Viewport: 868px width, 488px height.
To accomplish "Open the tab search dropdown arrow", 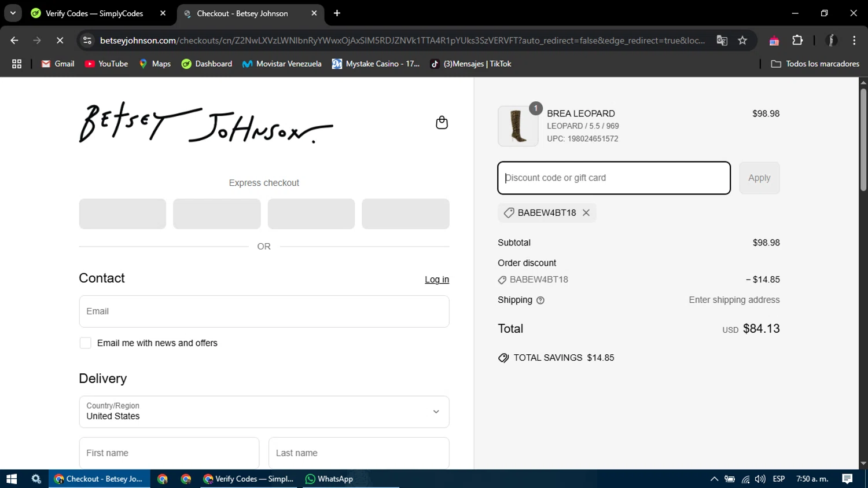I will click(13, 13).
